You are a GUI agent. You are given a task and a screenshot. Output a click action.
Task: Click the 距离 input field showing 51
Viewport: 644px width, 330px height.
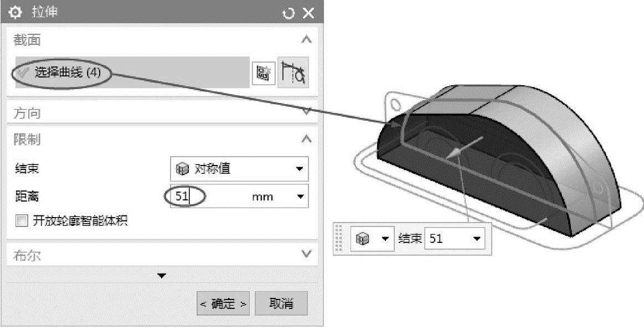(239, 197)
